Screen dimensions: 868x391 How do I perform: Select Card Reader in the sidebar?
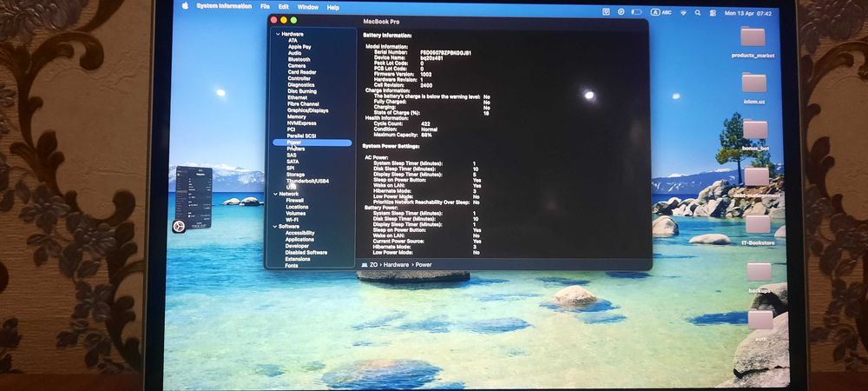[x=302, y=72]
